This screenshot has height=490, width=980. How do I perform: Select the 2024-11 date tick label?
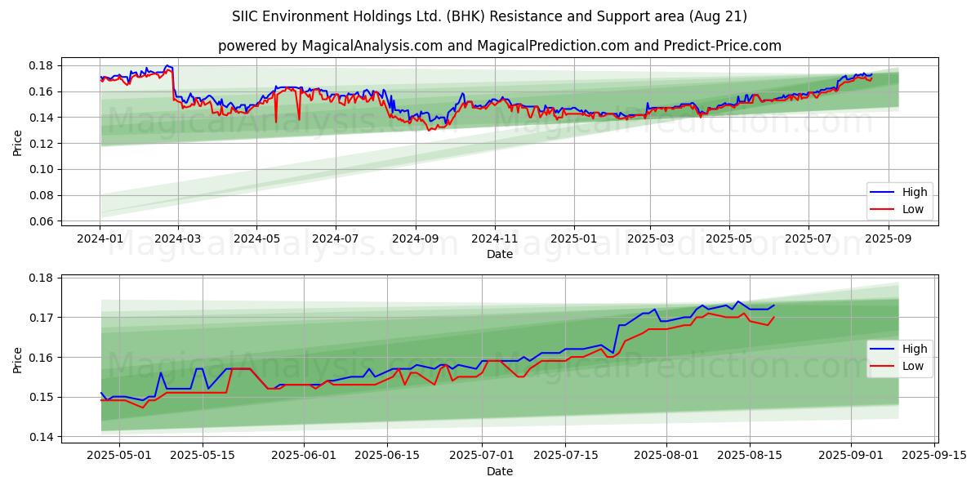[x=495, y=239]
